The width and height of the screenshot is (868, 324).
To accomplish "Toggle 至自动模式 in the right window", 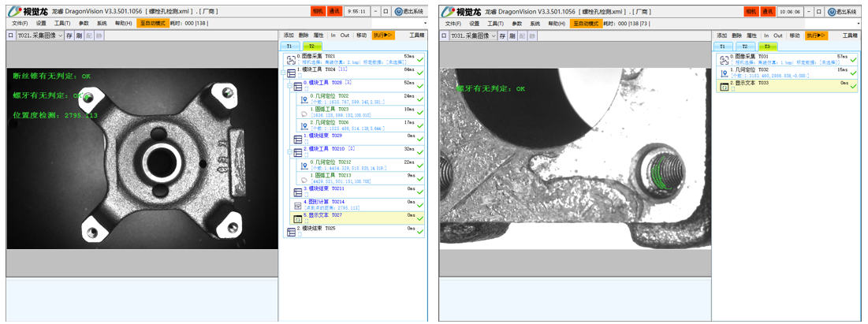I will (x=587, y=24).
